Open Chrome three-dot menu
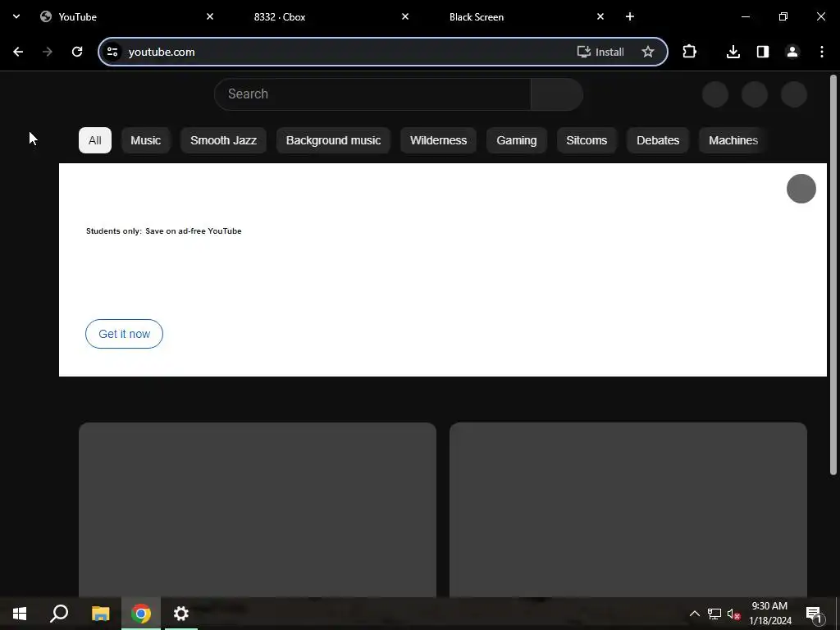The image size is (840, 630). [822, 52]
